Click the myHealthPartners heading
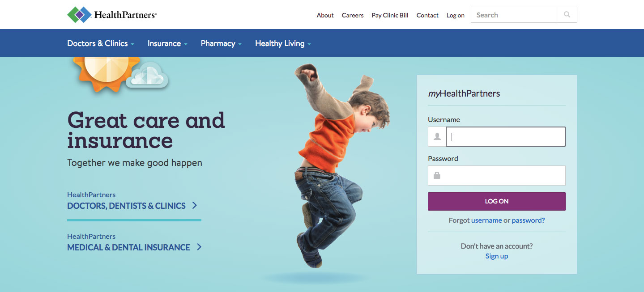644x292 pixels. 464,94
